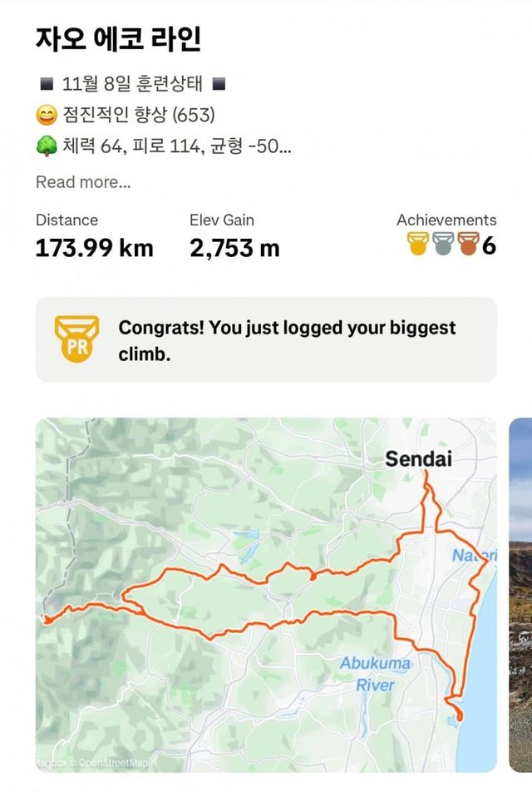Tap the gold medal achievement icon

(417, 246)
